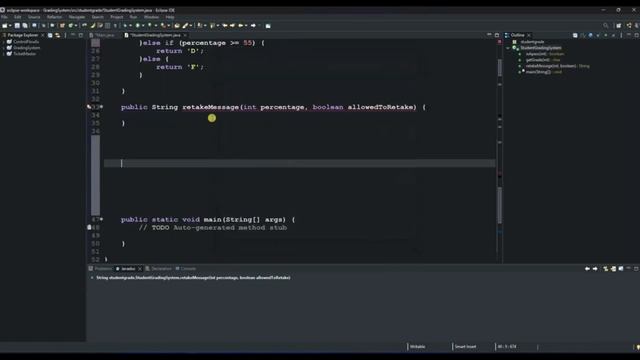
Task: Open the Navigate menu
Action: point(77,17)
